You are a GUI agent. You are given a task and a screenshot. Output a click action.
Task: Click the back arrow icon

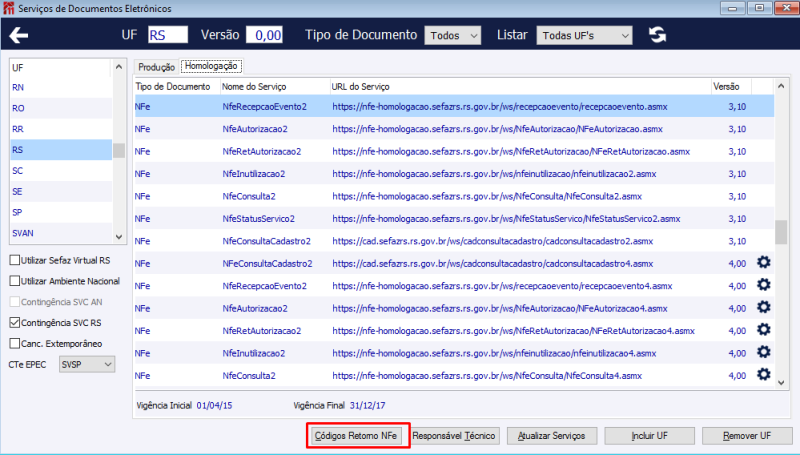[19, 35]
